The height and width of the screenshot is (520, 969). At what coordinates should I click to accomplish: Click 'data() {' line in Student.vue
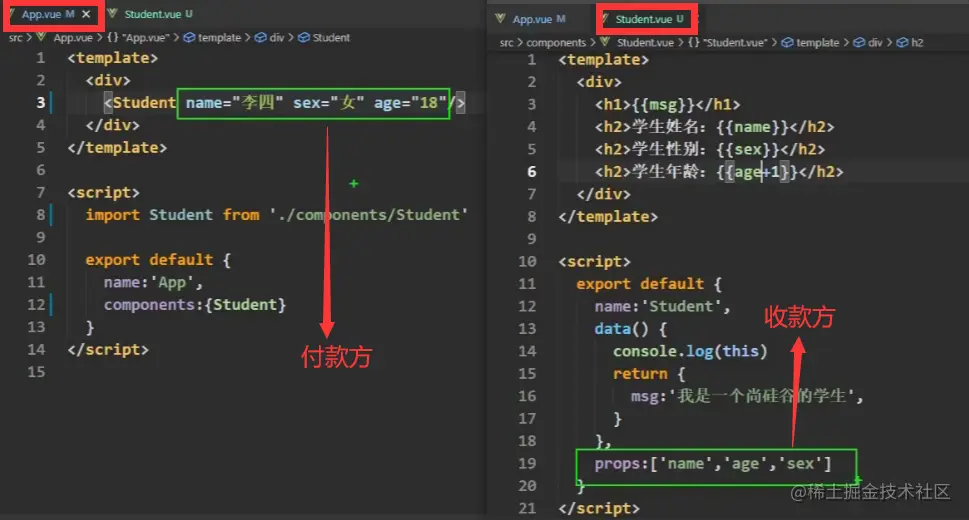point(631,328)
